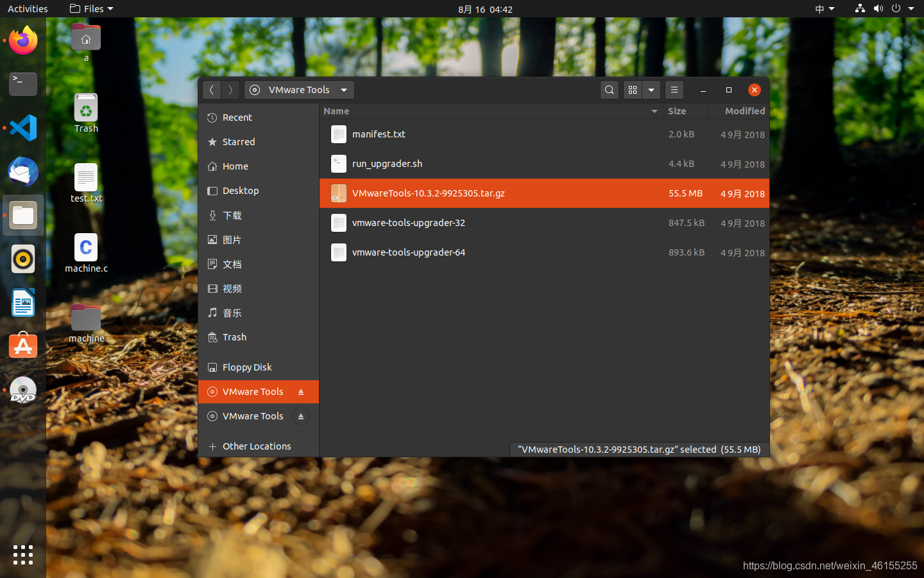Click the network status icon
The image size is (924, 578).
tap(860, 9)
